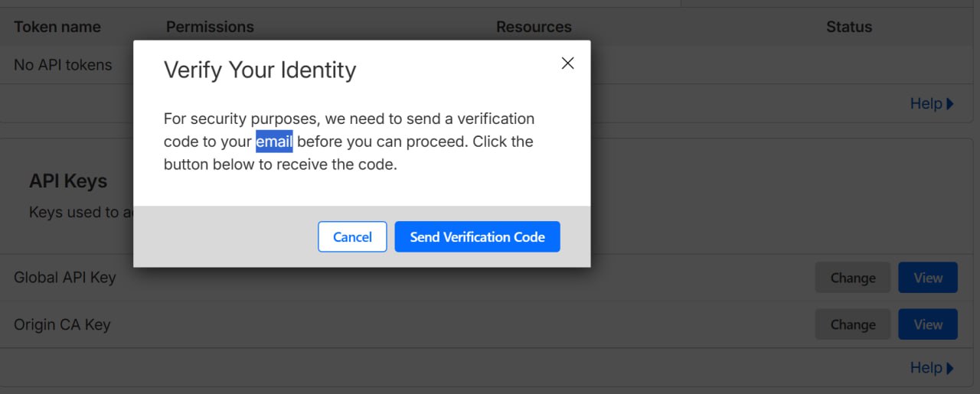Open Help link under the API Keys section

click(x=926, y=368)
